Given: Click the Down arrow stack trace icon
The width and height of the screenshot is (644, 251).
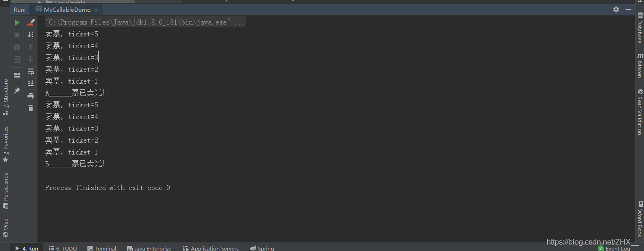Looking at the screenshot, I should click(31, 59).
